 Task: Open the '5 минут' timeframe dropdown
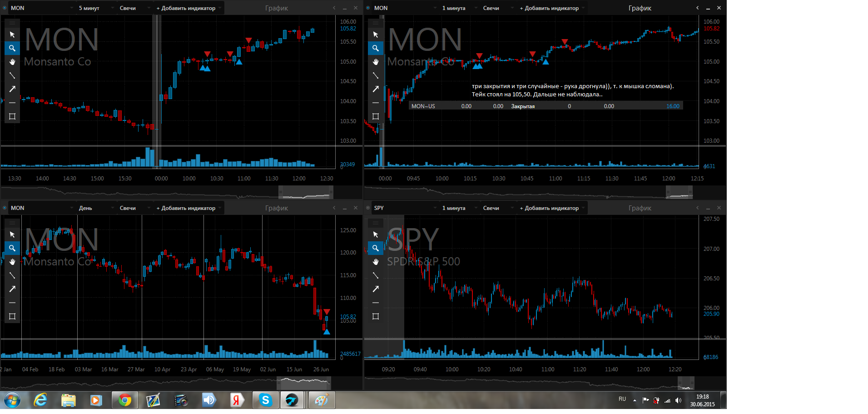(96, 8)
